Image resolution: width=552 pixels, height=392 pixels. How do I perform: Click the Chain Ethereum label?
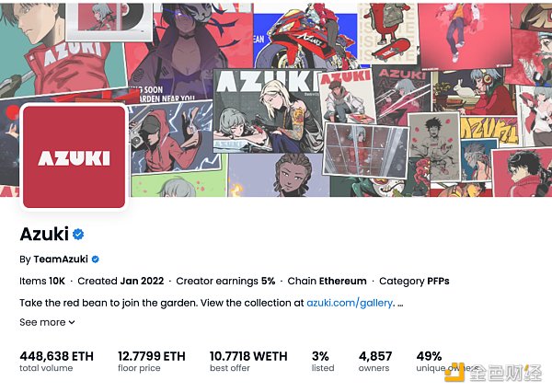[327, 281]
